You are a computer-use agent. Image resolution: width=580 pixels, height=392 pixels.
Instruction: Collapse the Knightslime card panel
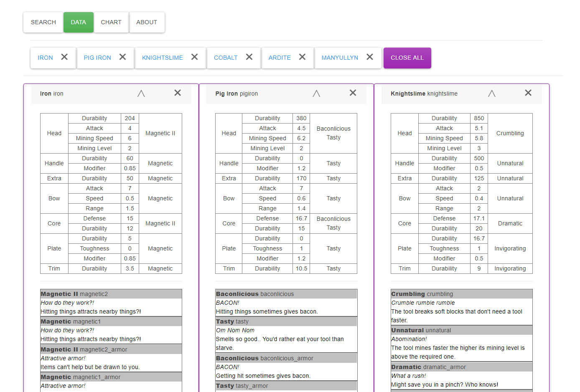tap(492, 94)
